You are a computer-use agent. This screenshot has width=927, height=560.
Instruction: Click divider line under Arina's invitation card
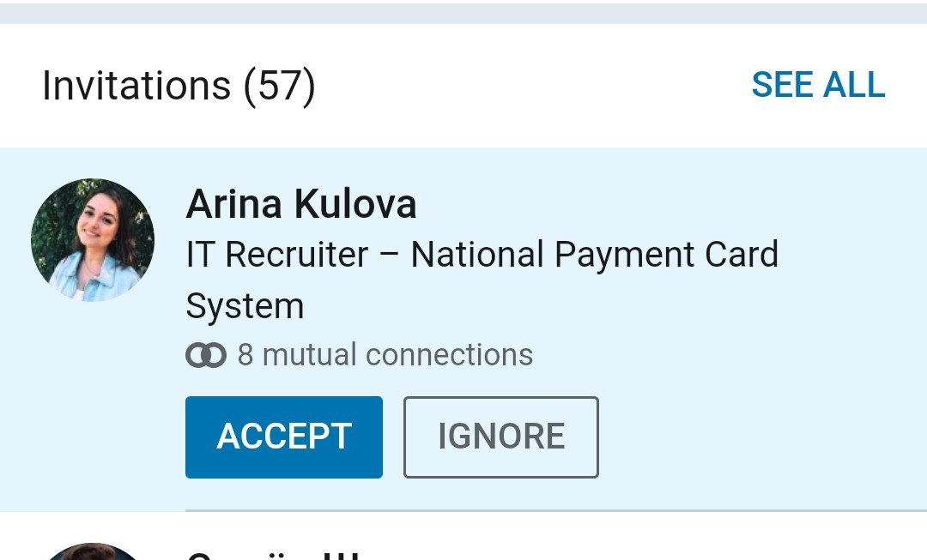pyautogui.click(x=549, y=511)
